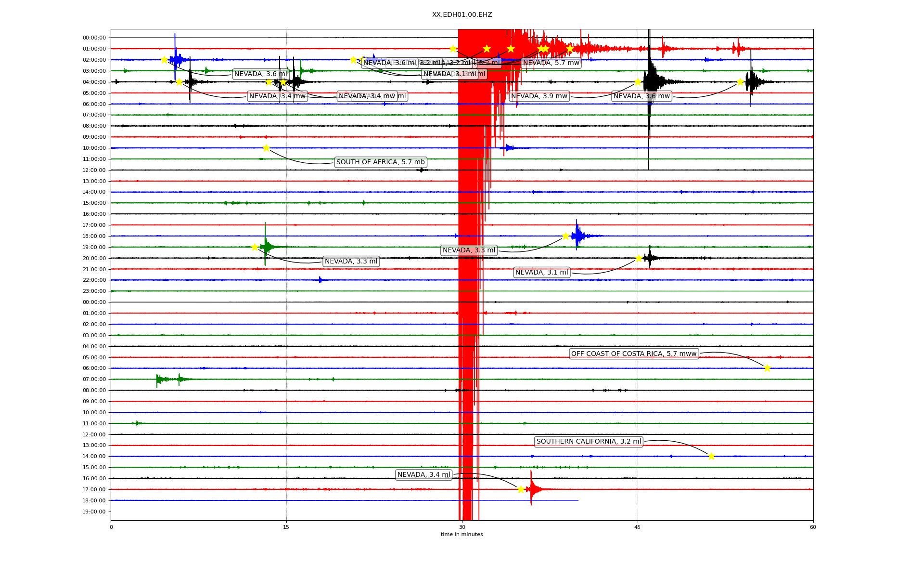Click the NEVADA, 3.9 mw annotation box
The width and height of the screenshot is (924, 578).
(539, 96)
